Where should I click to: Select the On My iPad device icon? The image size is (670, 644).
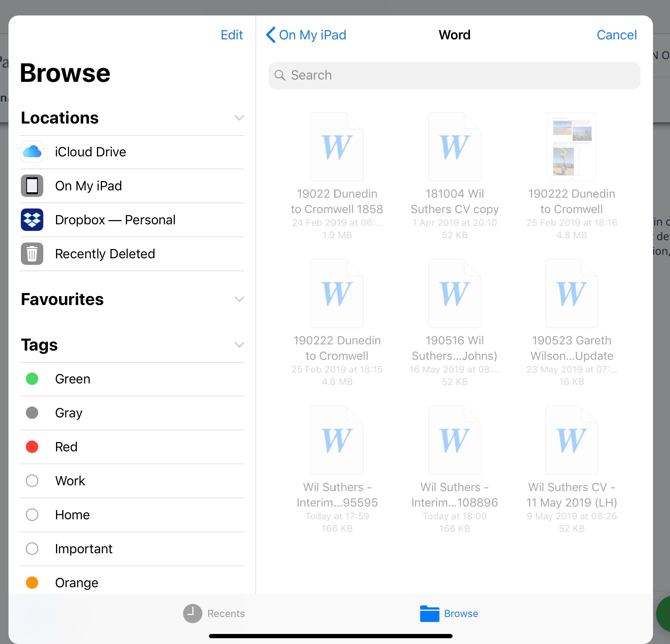pyautogui.click(x=32, y=186)
